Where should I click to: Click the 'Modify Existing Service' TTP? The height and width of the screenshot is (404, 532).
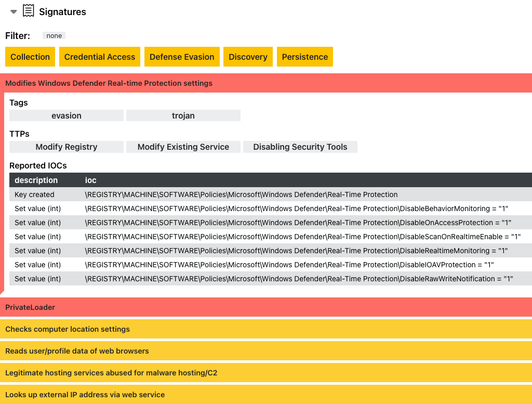[x=183, y=147]
